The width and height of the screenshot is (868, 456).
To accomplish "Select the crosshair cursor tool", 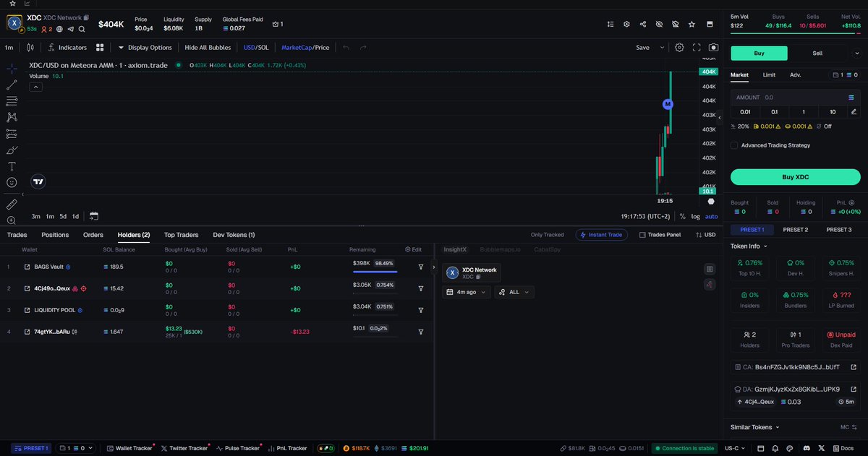I will point(12,68).
